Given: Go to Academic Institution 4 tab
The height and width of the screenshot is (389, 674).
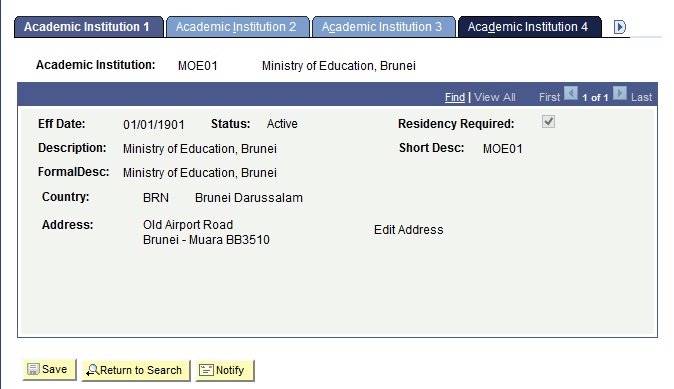Looking at the screenshot, I should (x=530, y=27).
